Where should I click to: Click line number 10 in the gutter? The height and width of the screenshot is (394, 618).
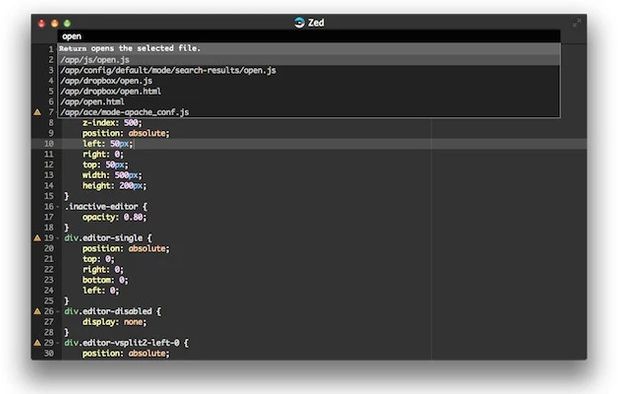pos(49,144)
